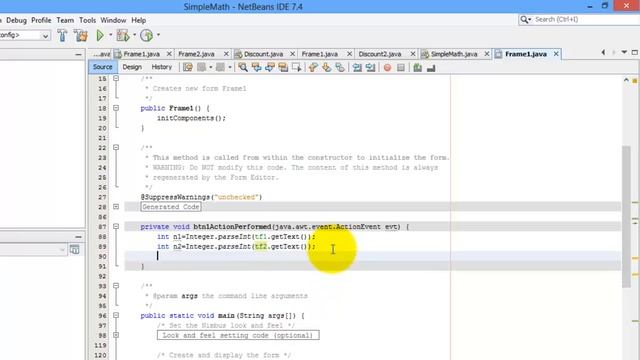
Task: Open the Tools menu
Action: (87, 20)
